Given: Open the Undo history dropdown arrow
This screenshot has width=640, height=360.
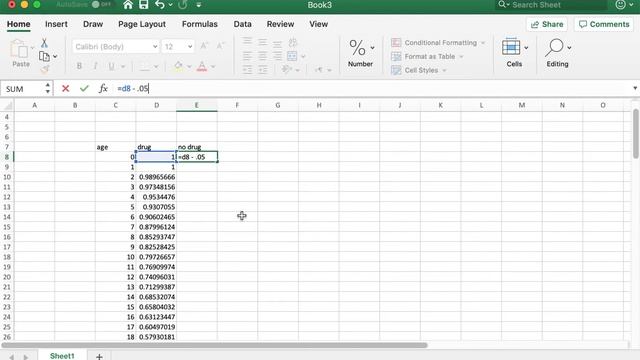Looking at the screenshot, I should point(170,5).
